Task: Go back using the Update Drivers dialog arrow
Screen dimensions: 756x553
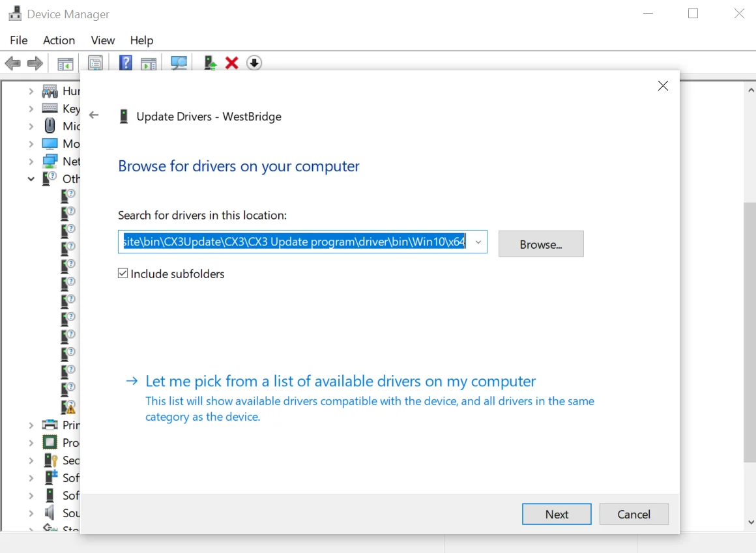Action: point(94,115)
